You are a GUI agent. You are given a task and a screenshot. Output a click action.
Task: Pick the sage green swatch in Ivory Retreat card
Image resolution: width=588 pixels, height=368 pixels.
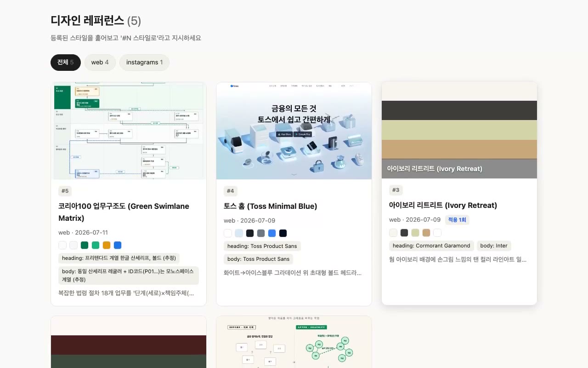pos(415,233)
